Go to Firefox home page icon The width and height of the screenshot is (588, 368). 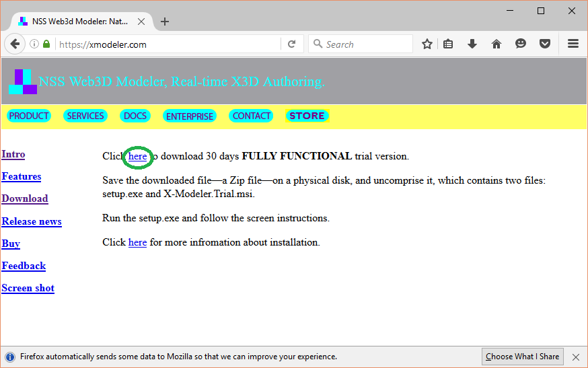[x=497, y=44]
